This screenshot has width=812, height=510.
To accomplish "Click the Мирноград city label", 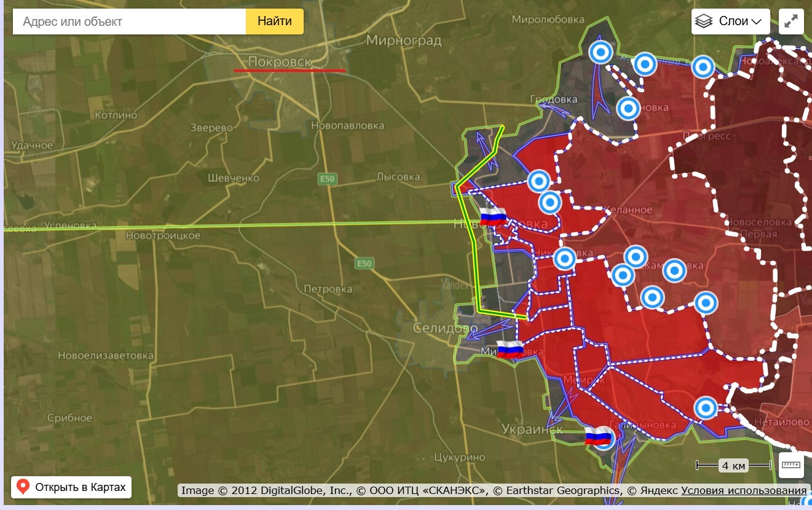I will (404, 41).
